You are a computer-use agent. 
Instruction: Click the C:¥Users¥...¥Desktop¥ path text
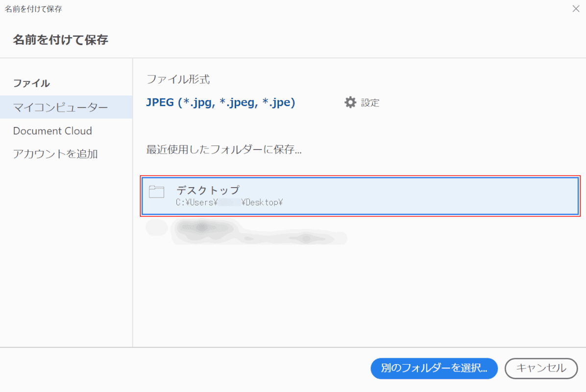229,202
